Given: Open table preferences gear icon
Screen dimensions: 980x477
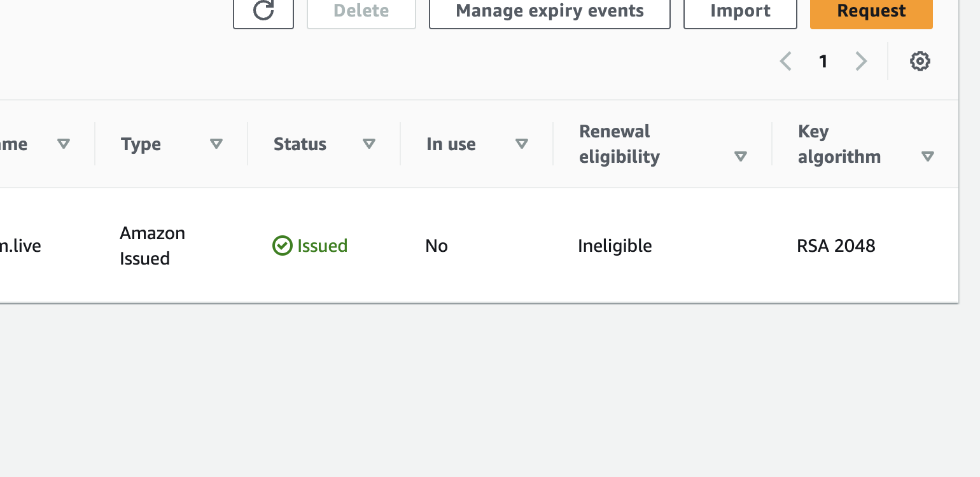Looking at the screenshot, I should coord(920,61).
